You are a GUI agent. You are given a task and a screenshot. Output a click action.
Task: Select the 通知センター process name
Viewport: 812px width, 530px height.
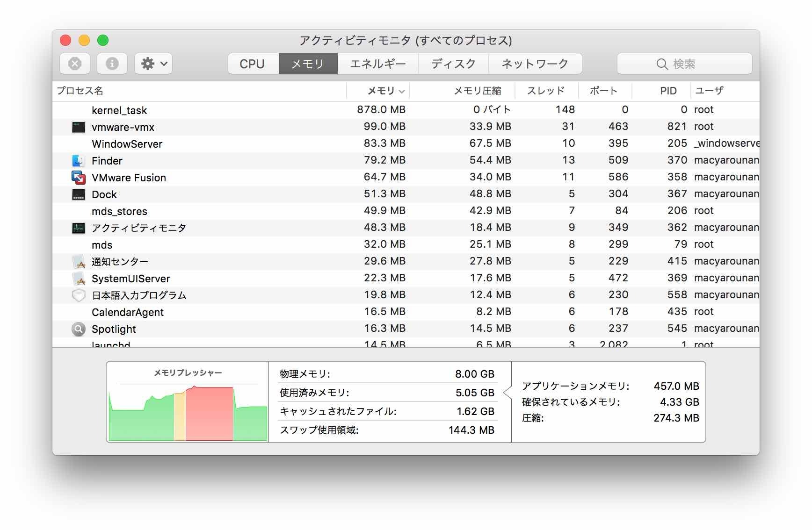(120, 262)
